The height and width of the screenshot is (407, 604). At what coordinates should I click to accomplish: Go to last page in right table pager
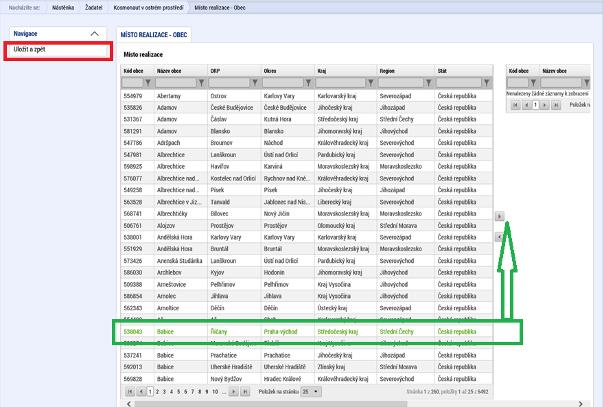click(555, 105)
